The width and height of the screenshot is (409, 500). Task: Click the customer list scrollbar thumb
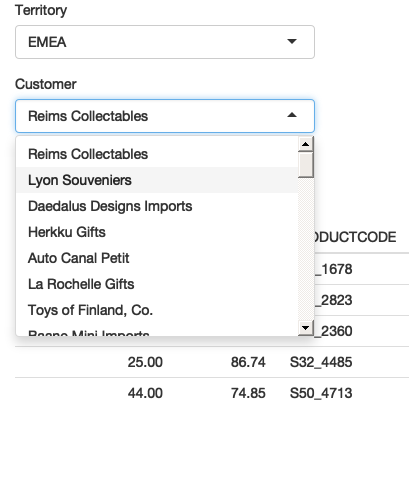(306, 165)
